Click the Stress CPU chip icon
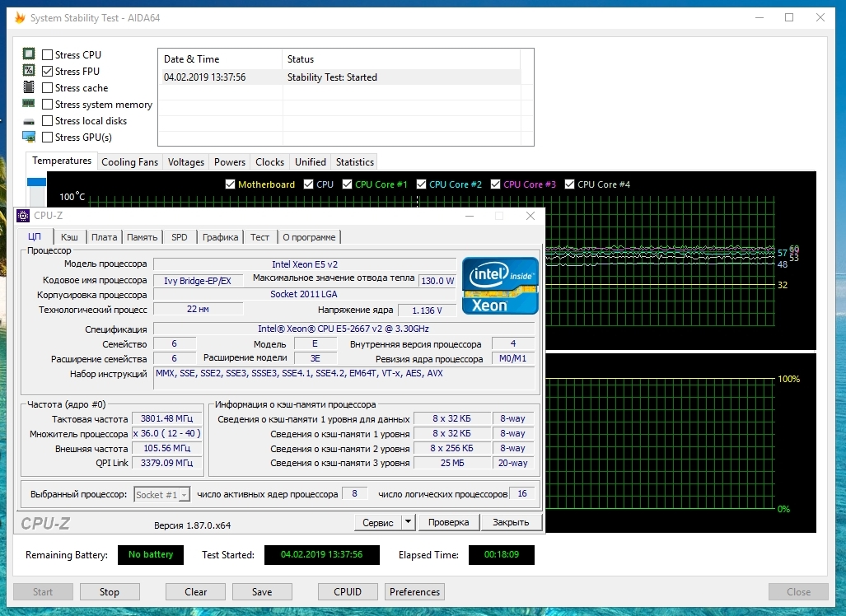 coord(29,54)
